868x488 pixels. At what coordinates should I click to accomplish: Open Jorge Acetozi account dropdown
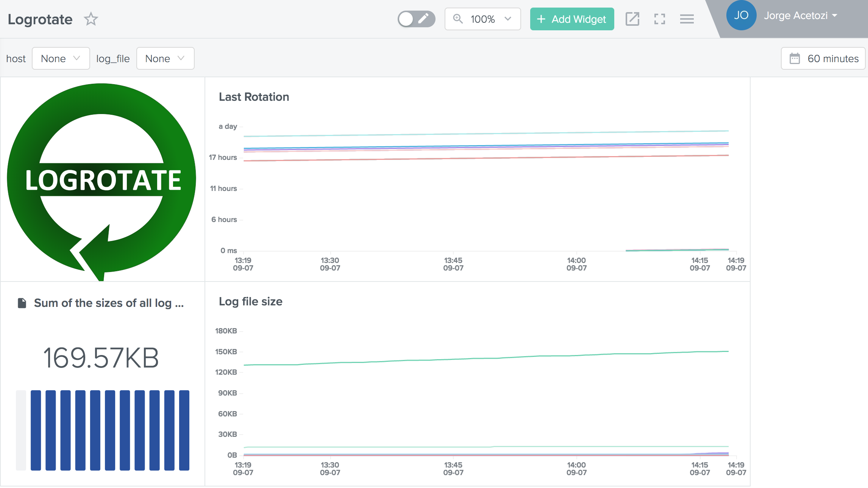pos(800,16)
